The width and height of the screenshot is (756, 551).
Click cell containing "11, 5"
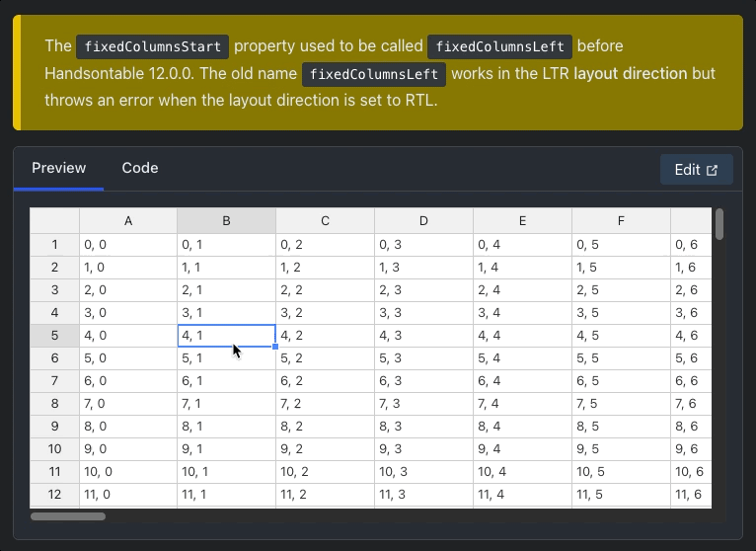click(x=621, y=494)
